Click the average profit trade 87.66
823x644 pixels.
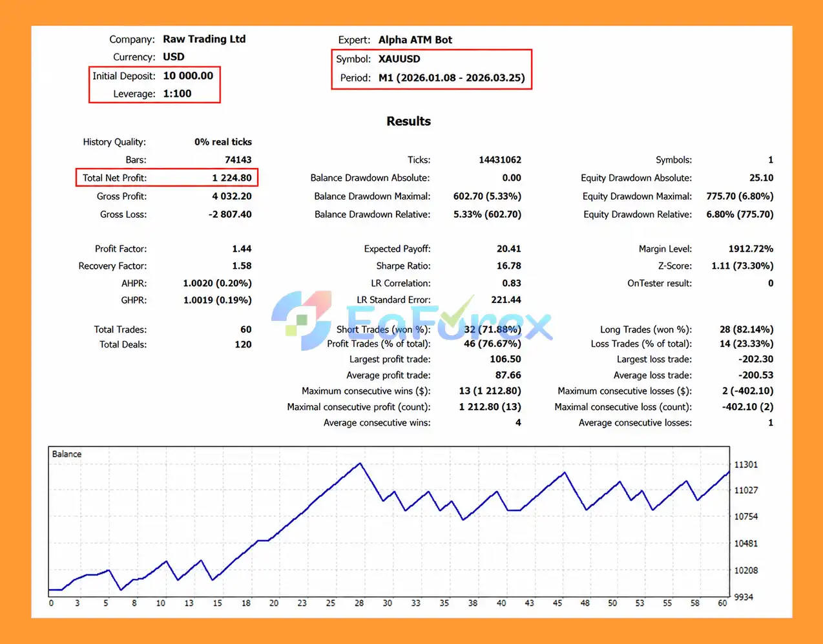click(x=508, y=375)
